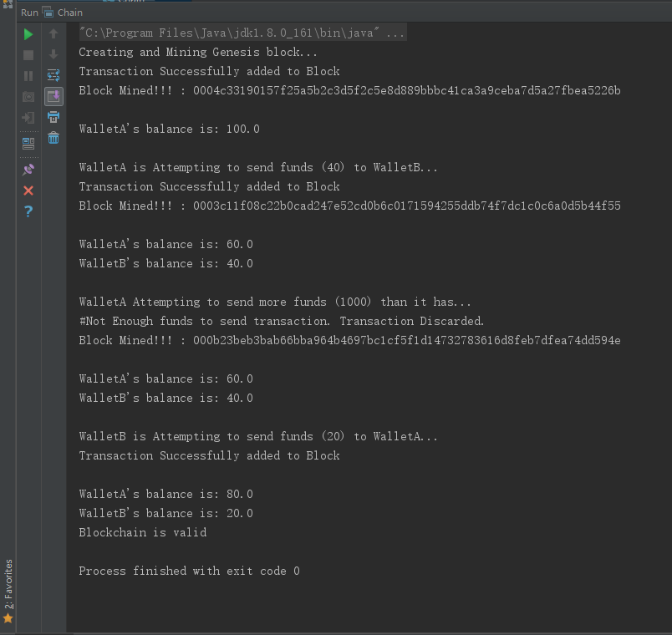This screenshot has width=672, height=635.
Task: Click the camera Dump Threads icon
Action: pyautogui.click(x=28, y=97)
